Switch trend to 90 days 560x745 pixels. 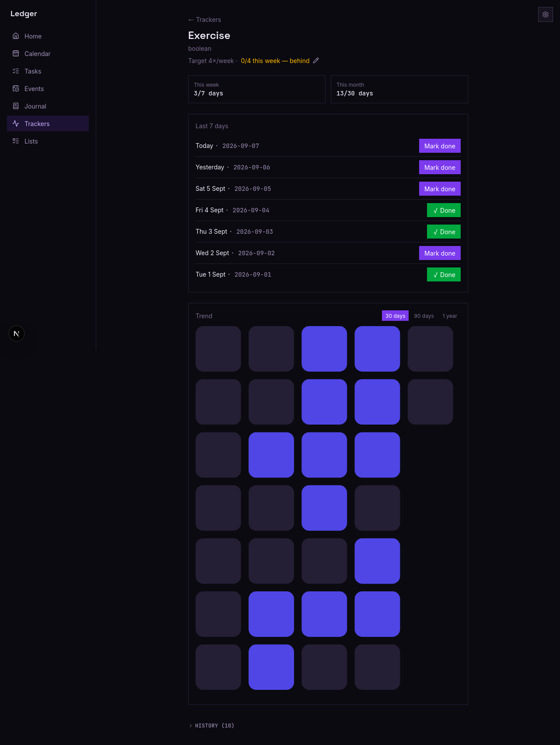[424, 316]
